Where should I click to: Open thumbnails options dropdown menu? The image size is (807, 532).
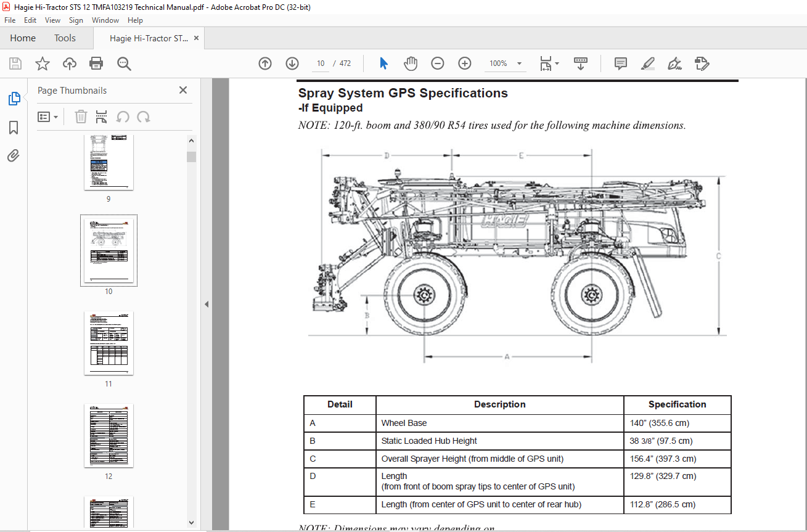48,117
